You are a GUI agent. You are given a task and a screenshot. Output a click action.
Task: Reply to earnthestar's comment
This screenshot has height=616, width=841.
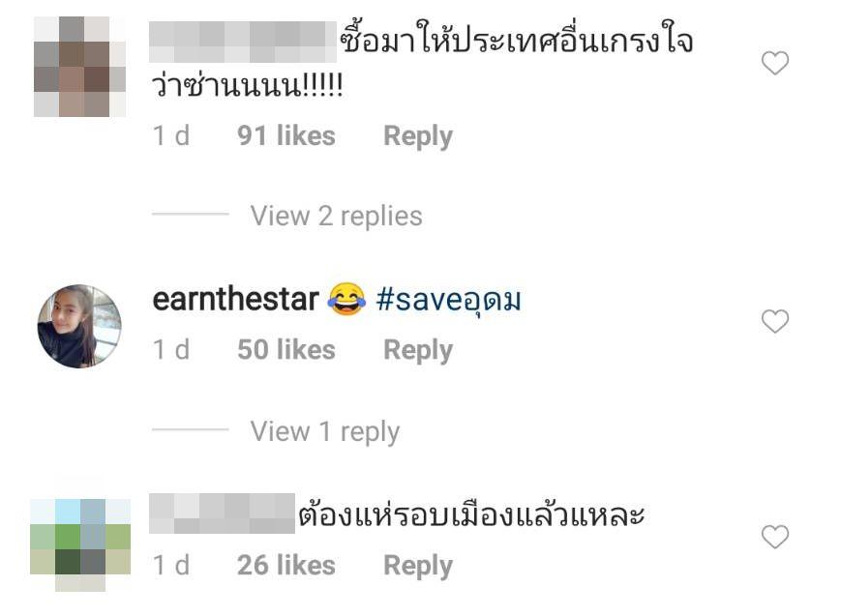(418, 351)
